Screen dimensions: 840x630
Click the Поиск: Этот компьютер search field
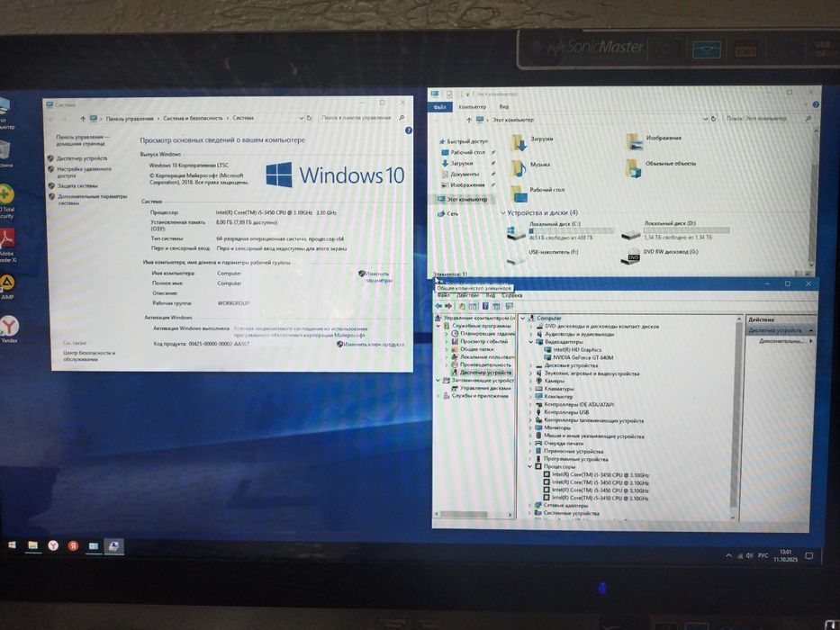(768, 119)
